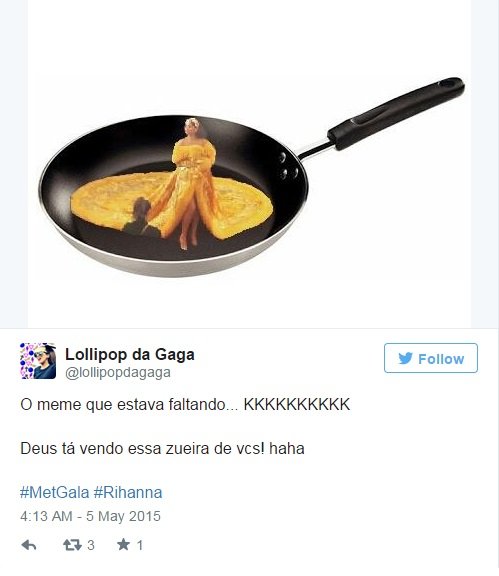
Task: Click the '5 May 2015' date text
Action: pos(123,516)
